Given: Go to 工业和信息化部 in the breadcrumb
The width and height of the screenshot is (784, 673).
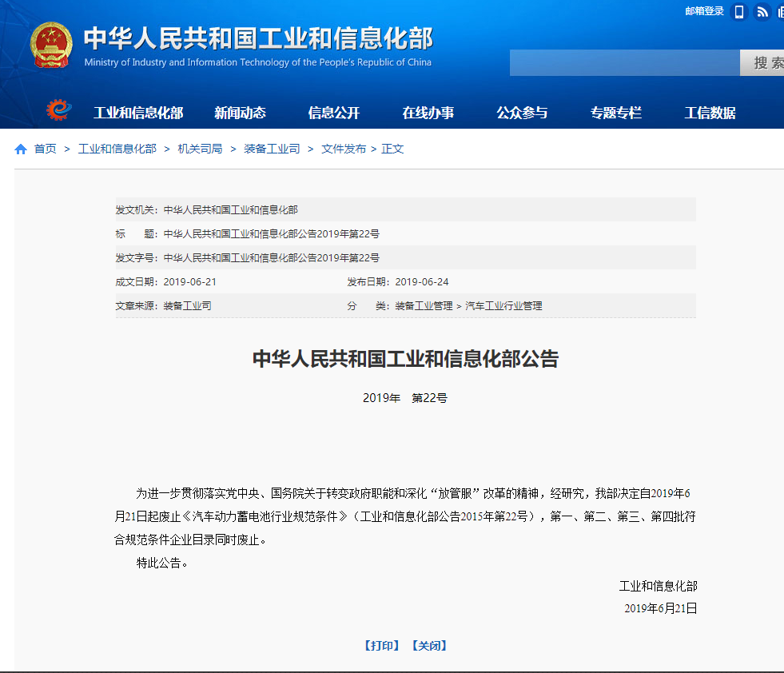Looking at the screenshot, I should [x=117, y=149].
